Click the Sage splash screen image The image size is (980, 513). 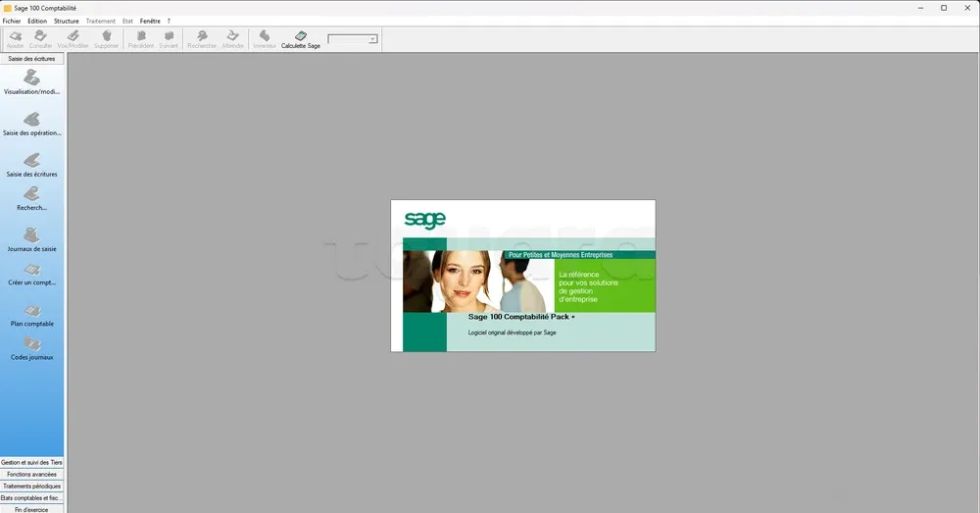tap(522, 276)
